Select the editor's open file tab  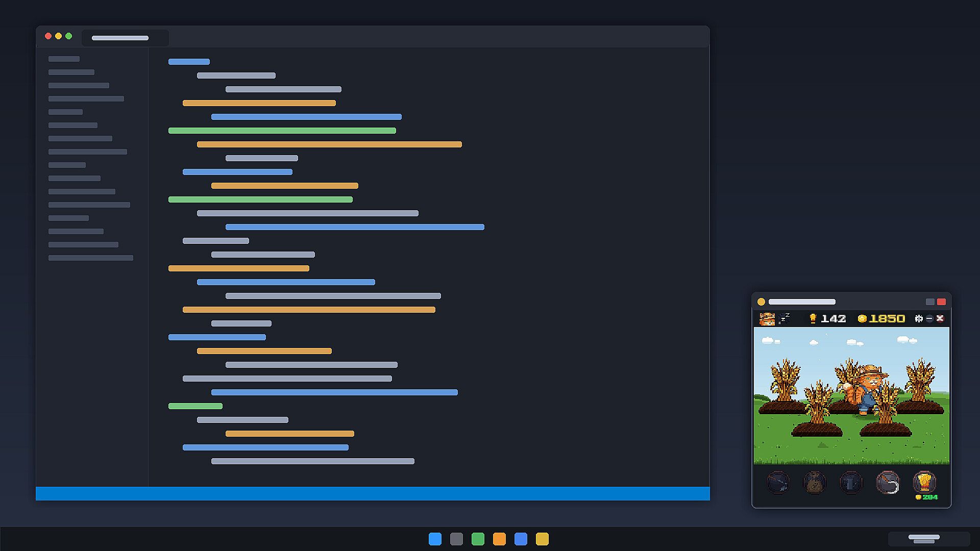click(x=125, y=38)
